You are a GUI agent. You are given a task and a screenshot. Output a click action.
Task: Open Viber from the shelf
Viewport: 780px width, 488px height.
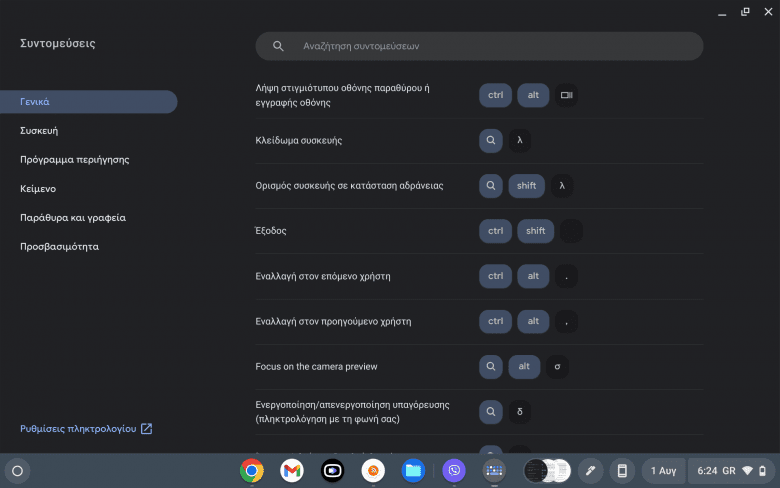pos(454,470)
